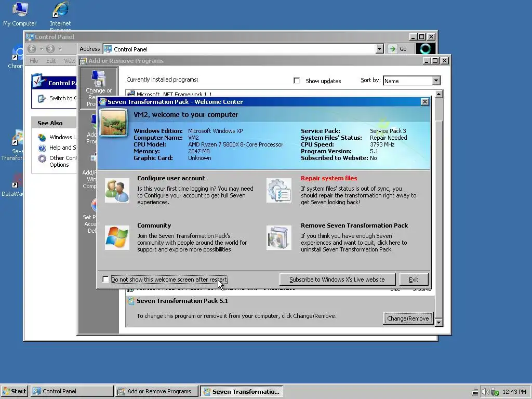Switch to Add or Remove Programs taskbar button
Viewport: 532px width, 399px height.
(156, 391)
